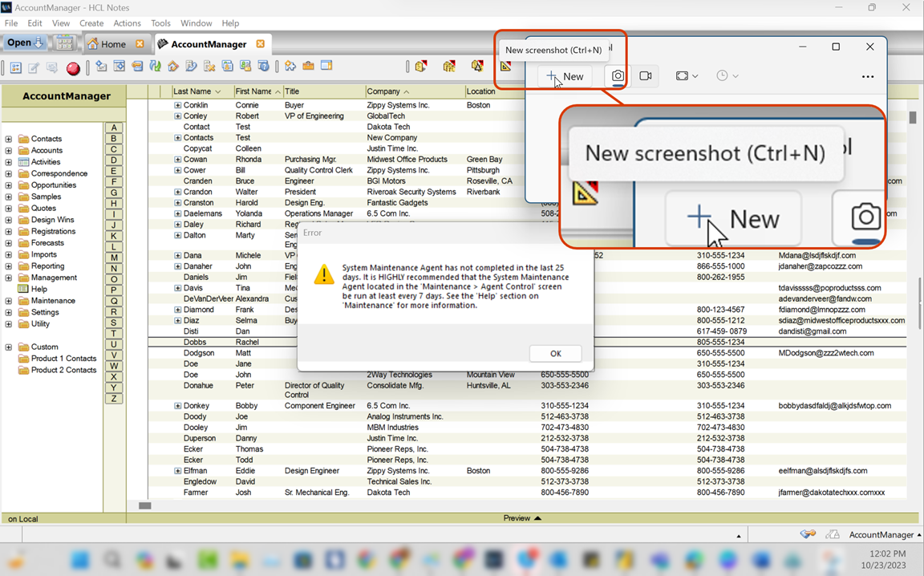The height and width of the screenshot is (576, 924).
Task: Click the red stop button in toolbar
Action: click(73, 68)
